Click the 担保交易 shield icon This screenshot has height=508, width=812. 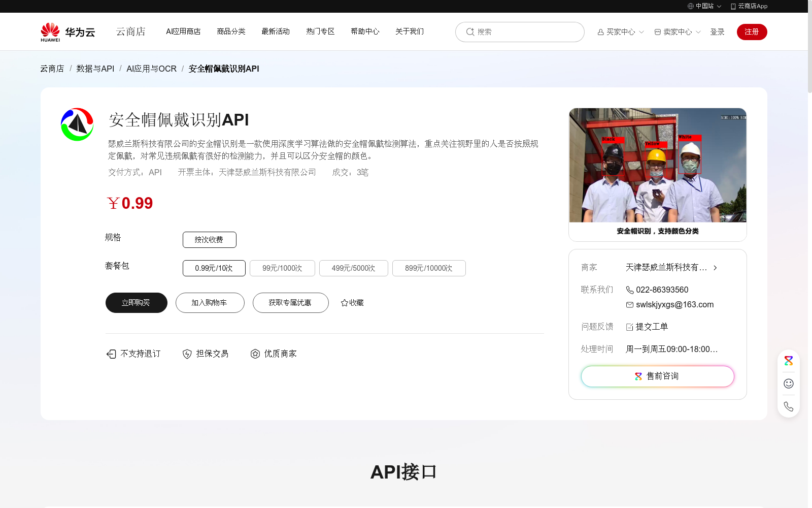point(187,354)
